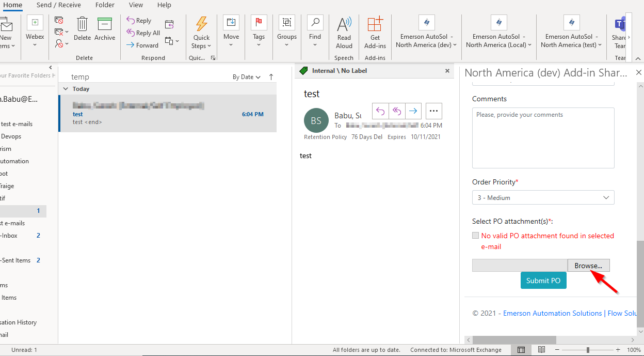Switch to the Send / Receive tab
The image size is (644, 356).
58,5
